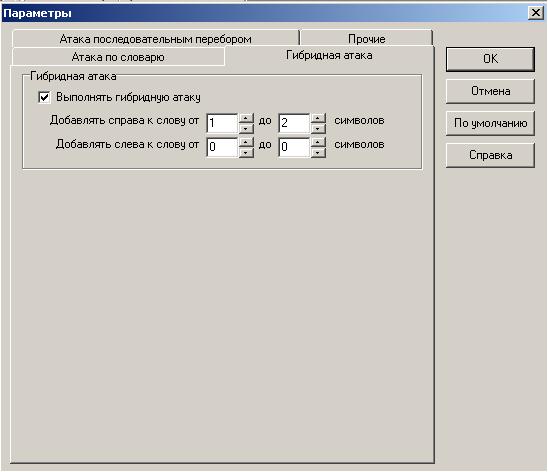Select the "Гибридная атака" tab
This screenshot has height=472, width=548.
[x=329, y=55]
